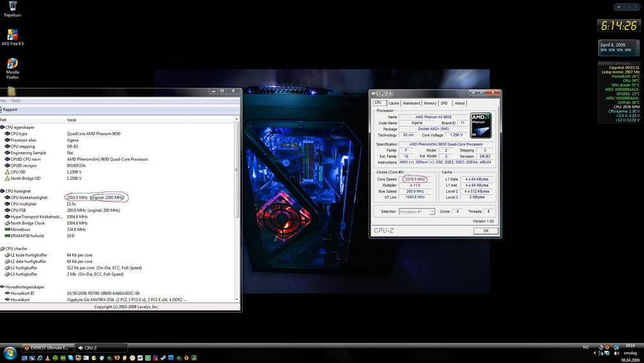Select the CPU tab in CPU-Z
The image size is (644, 363).
click(x=378, y=103)
